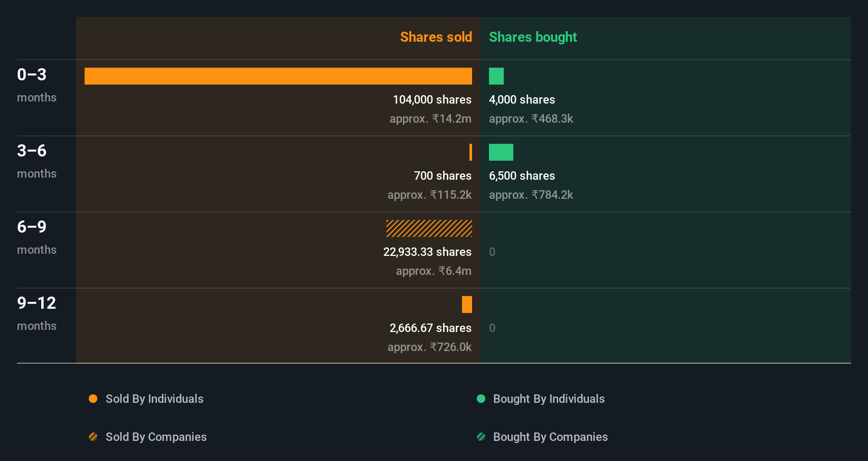Select the 6–9 months hatched sold bar
This screenshot has width=868, height=461.
pyautogui.click(x=429, y=228)
